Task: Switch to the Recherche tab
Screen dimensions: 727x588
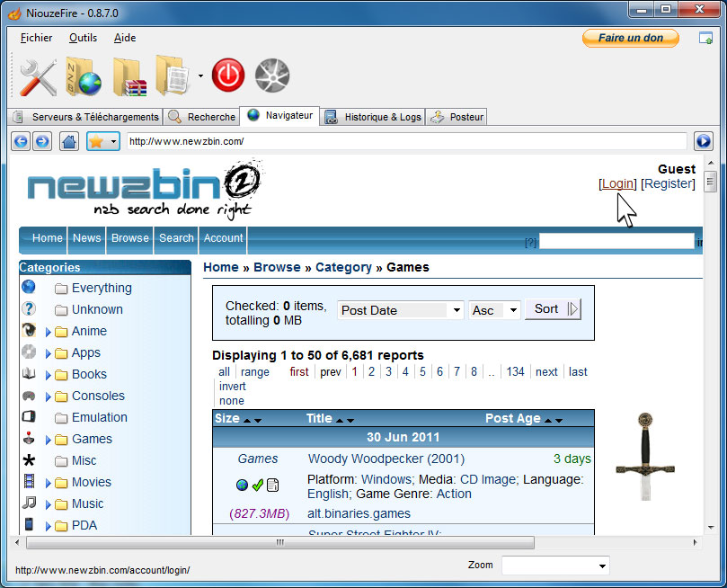Action: (x=201, y=117)
